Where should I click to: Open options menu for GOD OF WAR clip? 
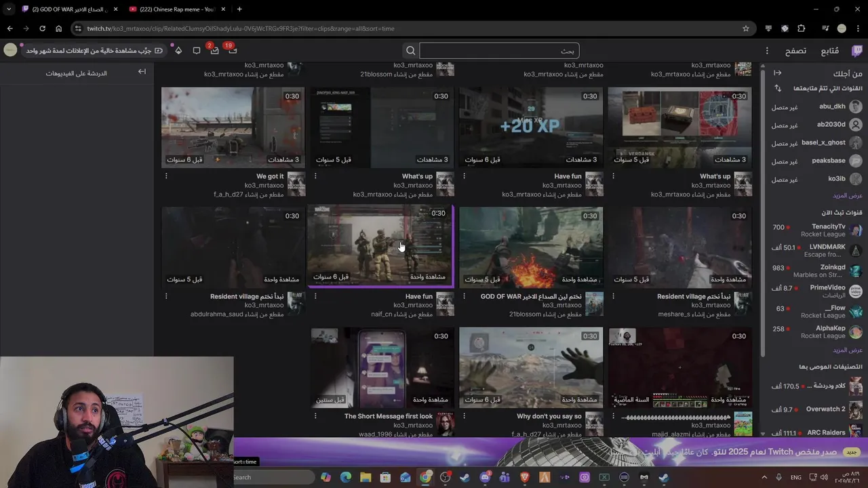click(465, 296)
